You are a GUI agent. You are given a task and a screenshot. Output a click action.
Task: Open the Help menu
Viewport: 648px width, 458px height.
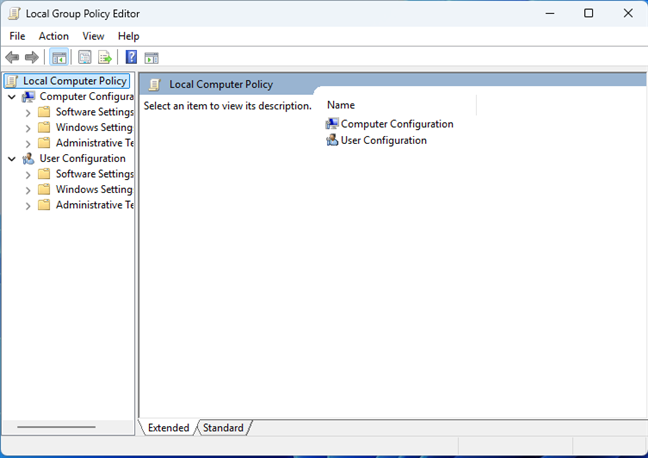pyautogui.click(x=129, y=36)
